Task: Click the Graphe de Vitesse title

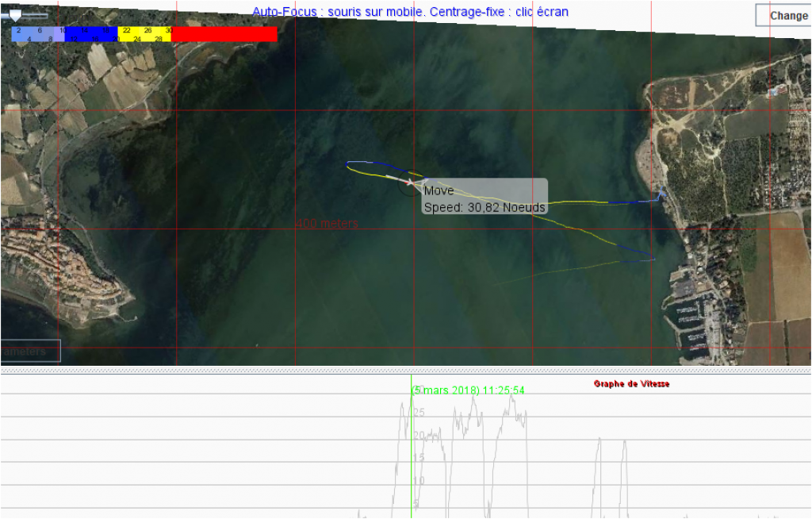Action: [x=632, y=384]
